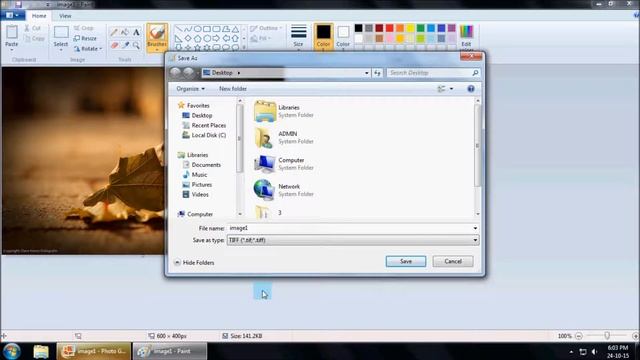The image size is (640, 360).
Task: Adjust the zoom slider in status bar
Action: [607, 336]
